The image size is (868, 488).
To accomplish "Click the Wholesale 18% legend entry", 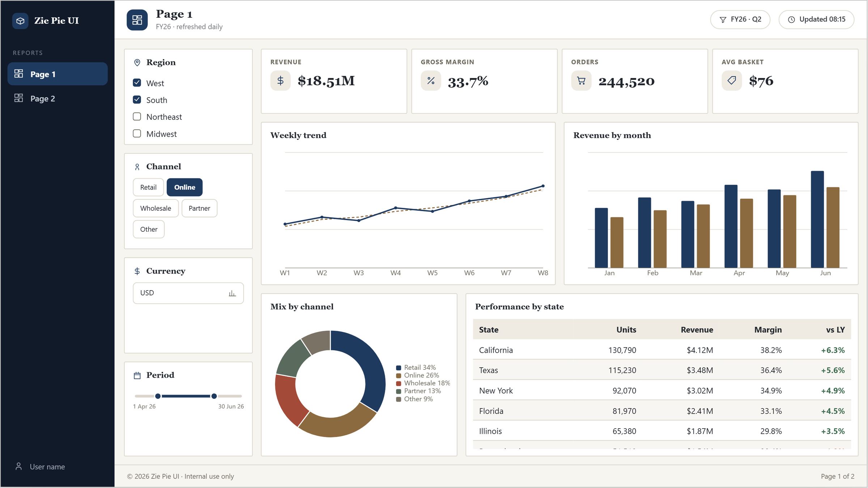I will point(423,383).
